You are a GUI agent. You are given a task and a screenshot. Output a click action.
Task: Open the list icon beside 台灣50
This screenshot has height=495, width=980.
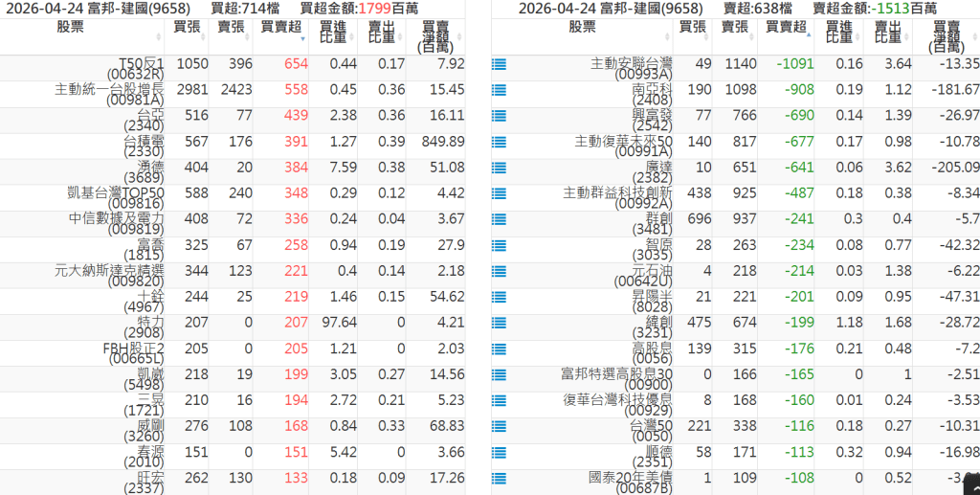coord(499,426)
